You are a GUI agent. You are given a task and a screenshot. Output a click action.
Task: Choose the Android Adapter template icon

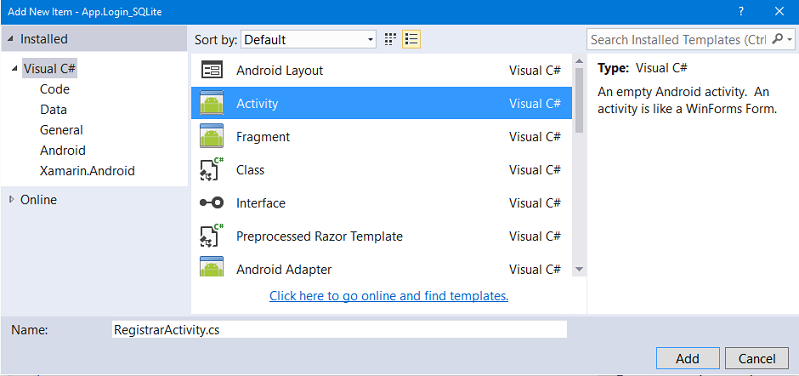(211, 267)
